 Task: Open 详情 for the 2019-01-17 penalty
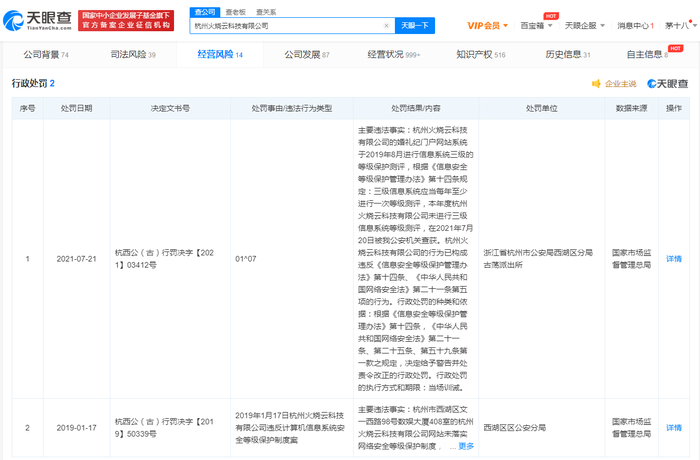point(674,427)
